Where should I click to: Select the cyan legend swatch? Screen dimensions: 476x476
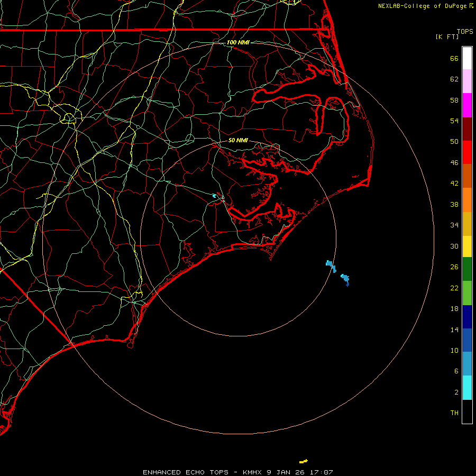pos(467,387)
